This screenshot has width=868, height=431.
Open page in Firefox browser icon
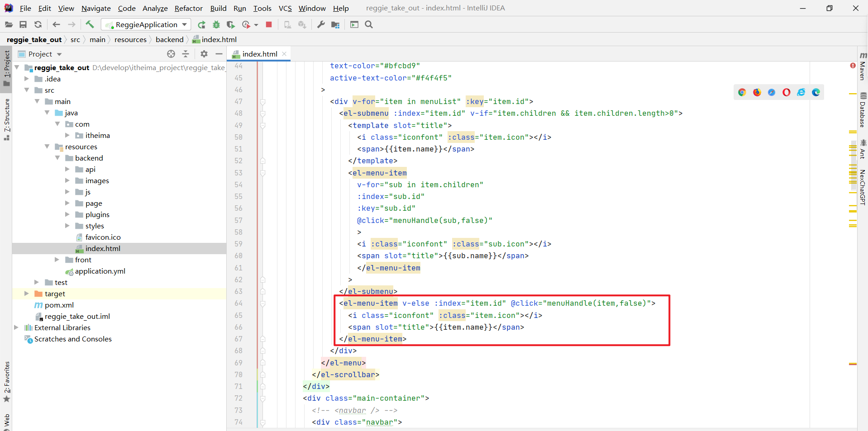click(757, 92)
